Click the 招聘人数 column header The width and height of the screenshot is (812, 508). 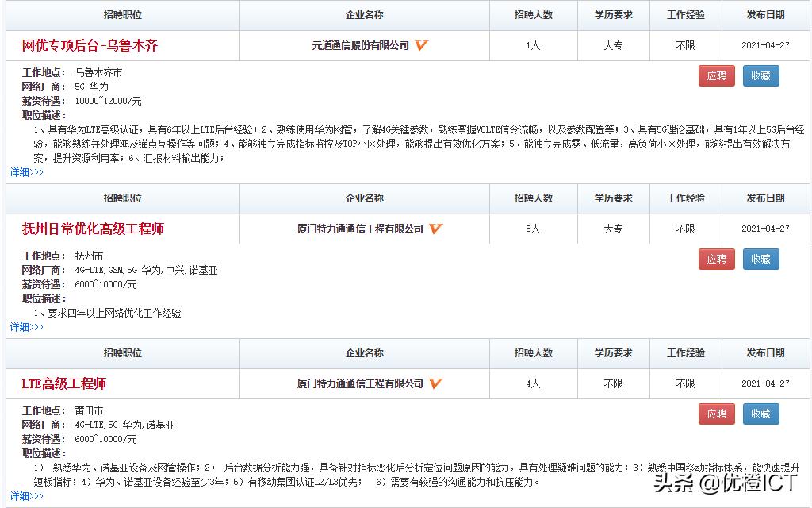pos(534,15)
